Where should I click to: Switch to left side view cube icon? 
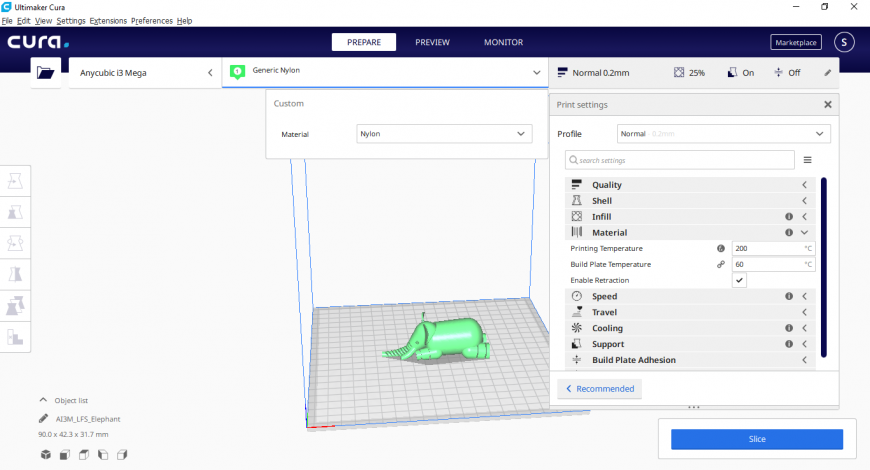point(103,454)
